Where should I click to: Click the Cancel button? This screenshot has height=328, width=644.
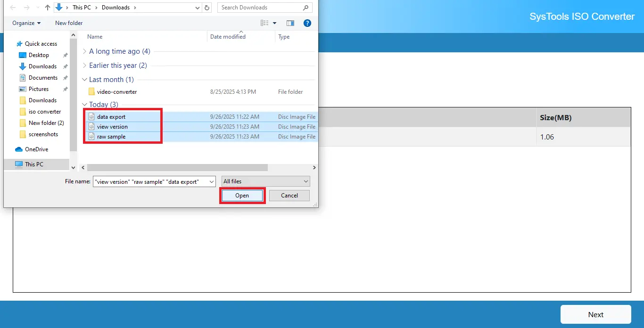click(x=289, y=196)
